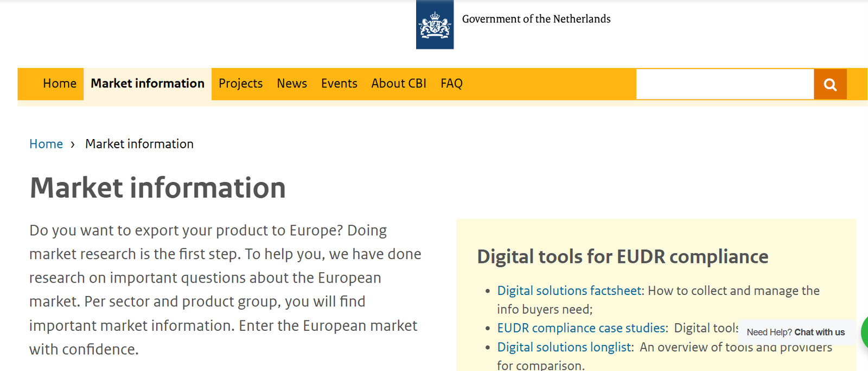Visit the About CBI page
This screenshot has height=371, width=868.
399,84
